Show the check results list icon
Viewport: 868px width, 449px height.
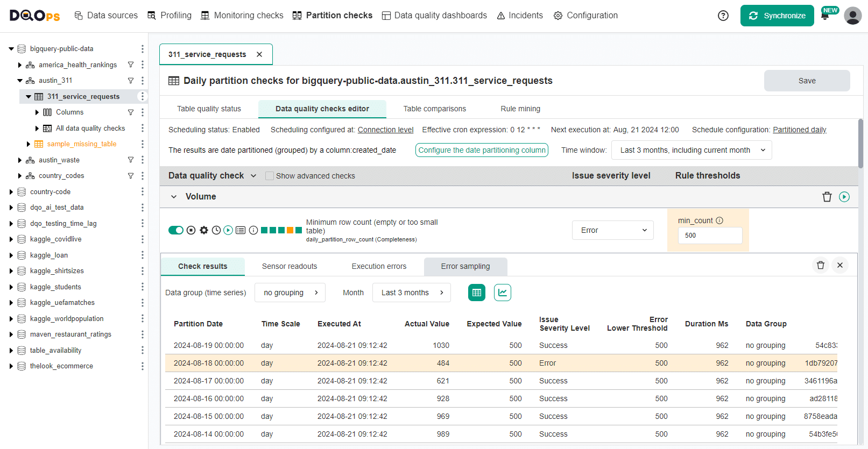click(x=241, y=230)
